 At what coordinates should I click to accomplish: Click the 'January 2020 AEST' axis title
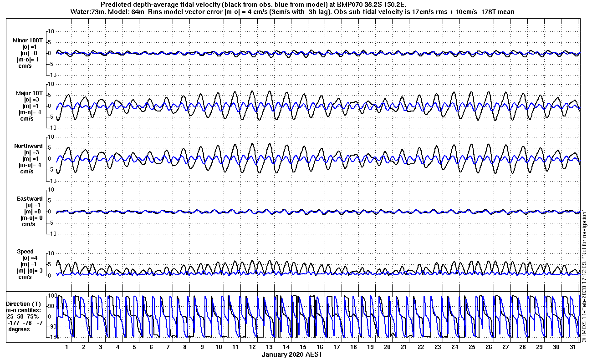pos(292,354)
